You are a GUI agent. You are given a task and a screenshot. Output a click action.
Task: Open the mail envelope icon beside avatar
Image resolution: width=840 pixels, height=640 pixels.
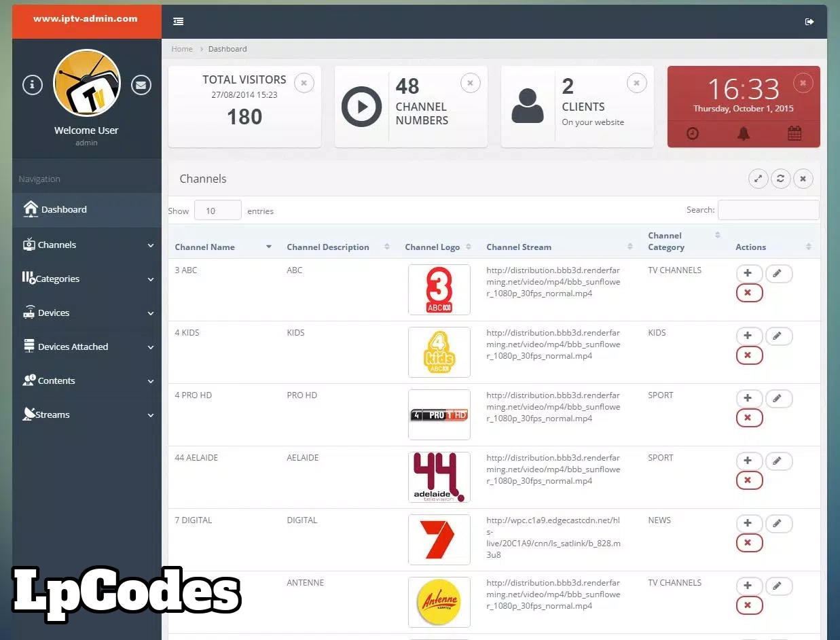141,85
